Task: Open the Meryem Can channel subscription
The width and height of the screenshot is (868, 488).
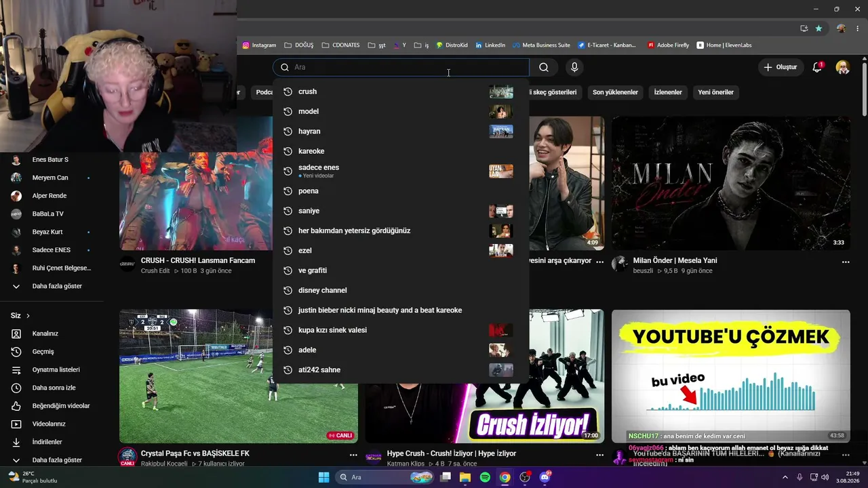Action: point(52,178)
